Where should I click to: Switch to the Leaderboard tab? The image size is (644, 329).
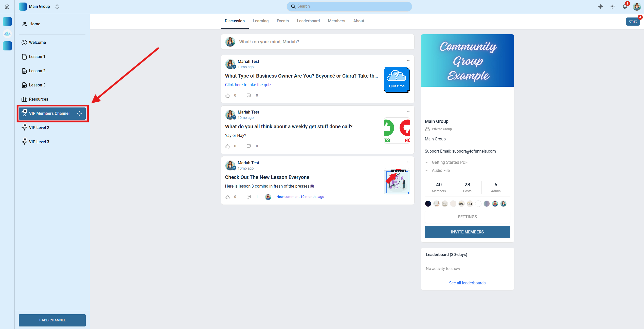coord(308,21)
